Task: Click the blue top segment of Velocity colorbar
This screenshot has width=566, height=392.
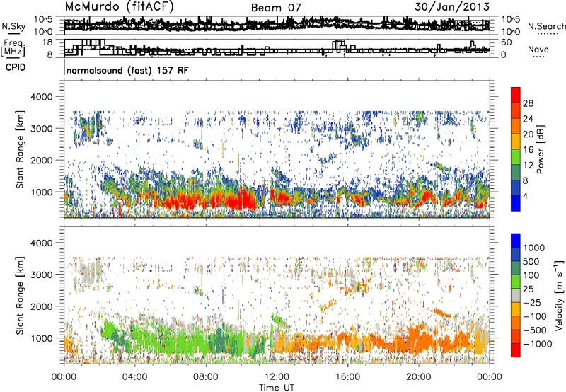Action: [x=516, y=241]
